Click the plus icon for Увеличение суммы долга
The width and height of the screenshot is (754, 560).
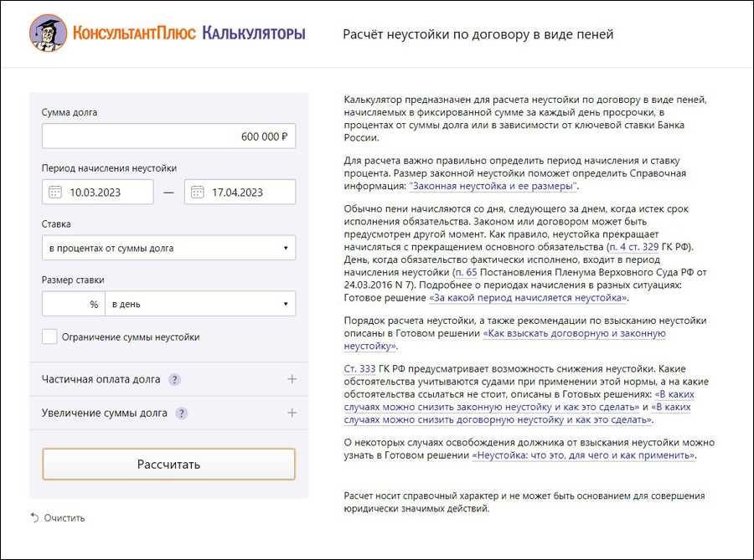pos(292,413)
